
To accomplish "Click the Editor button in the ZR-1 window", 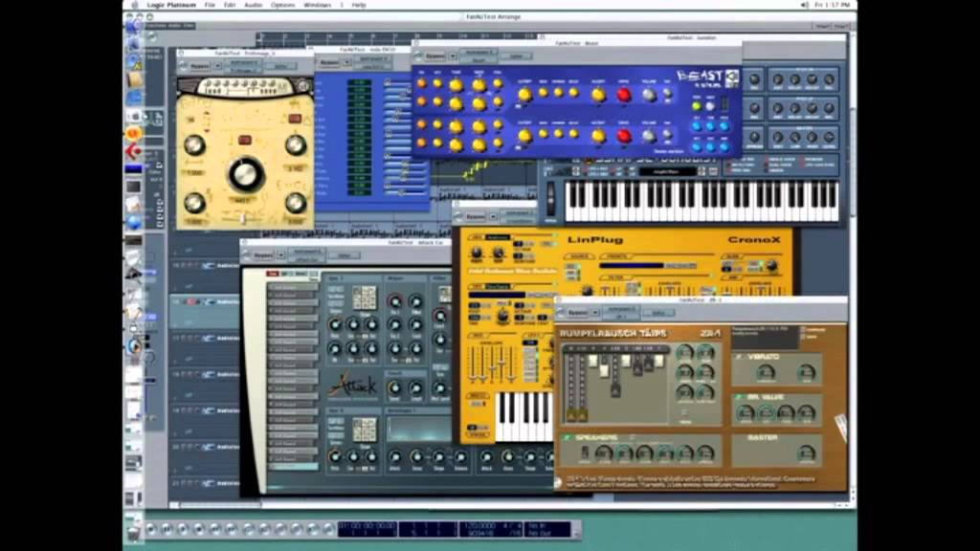I will 658,313.
